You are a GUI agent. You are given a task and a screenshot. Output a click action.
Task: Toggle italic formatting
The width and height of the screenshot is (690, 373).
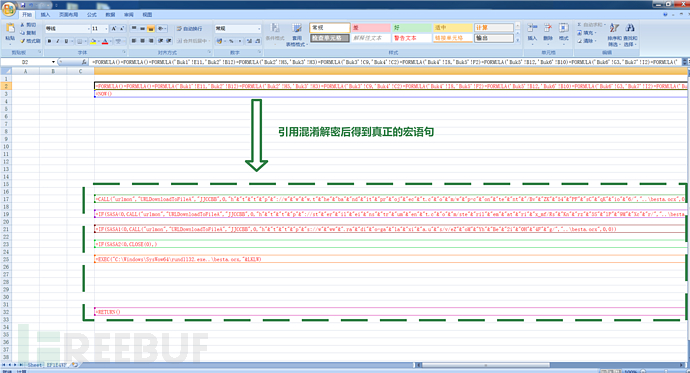(x=58, y=41)
